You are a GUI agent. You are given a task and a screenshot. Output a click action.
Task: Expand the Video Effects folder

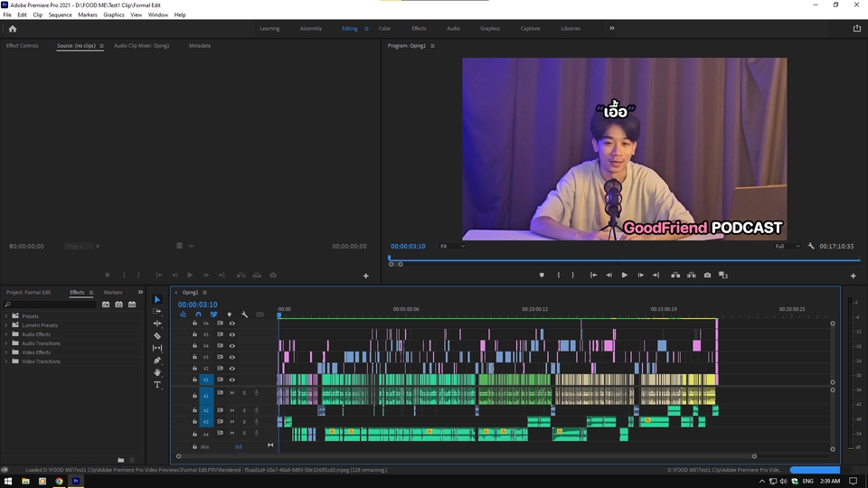6,352
